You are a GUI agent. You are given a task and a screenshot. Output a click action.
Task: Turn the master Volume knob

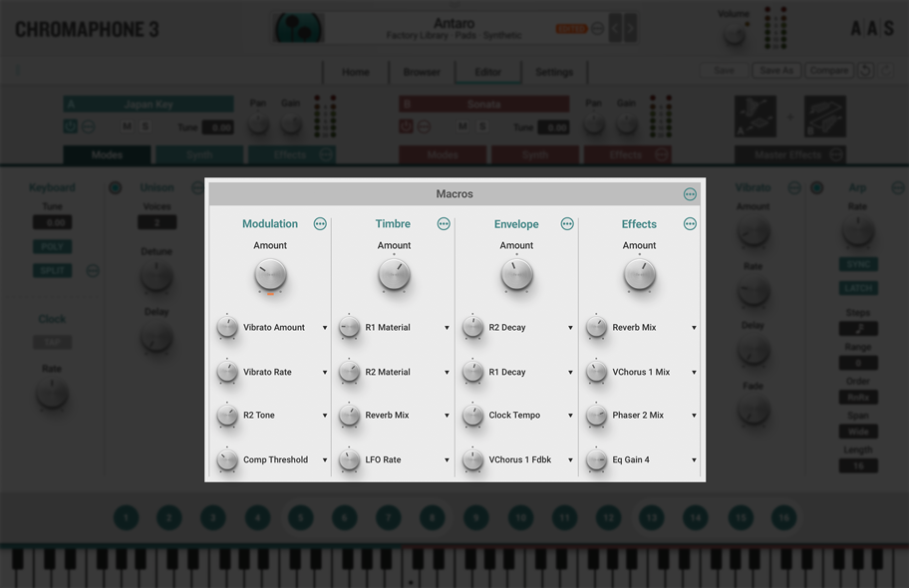pos(735,33)
